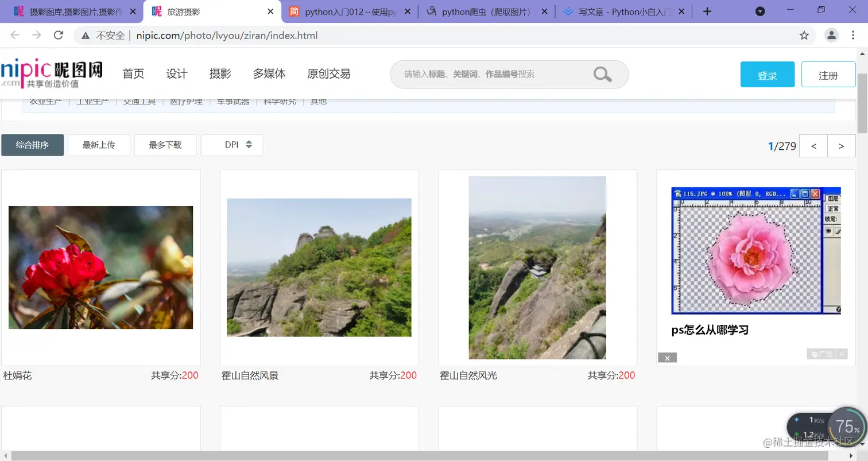This screenshot has height=461, width=868.
Task: Open the pink rose ad image
Action: click(x=756, y=251)
